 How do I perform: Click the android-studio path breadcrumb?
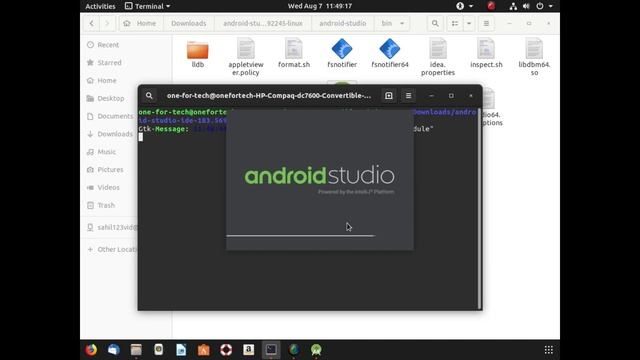343,24
